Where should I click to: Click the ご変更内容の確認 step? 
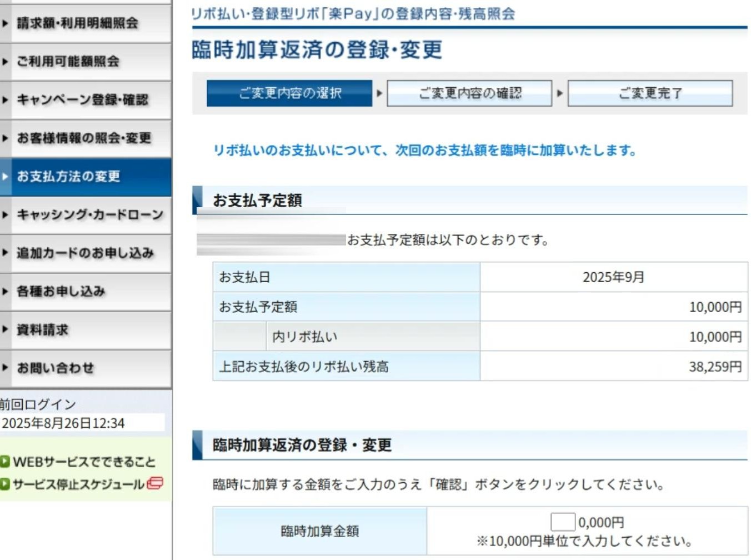point(469,93)
